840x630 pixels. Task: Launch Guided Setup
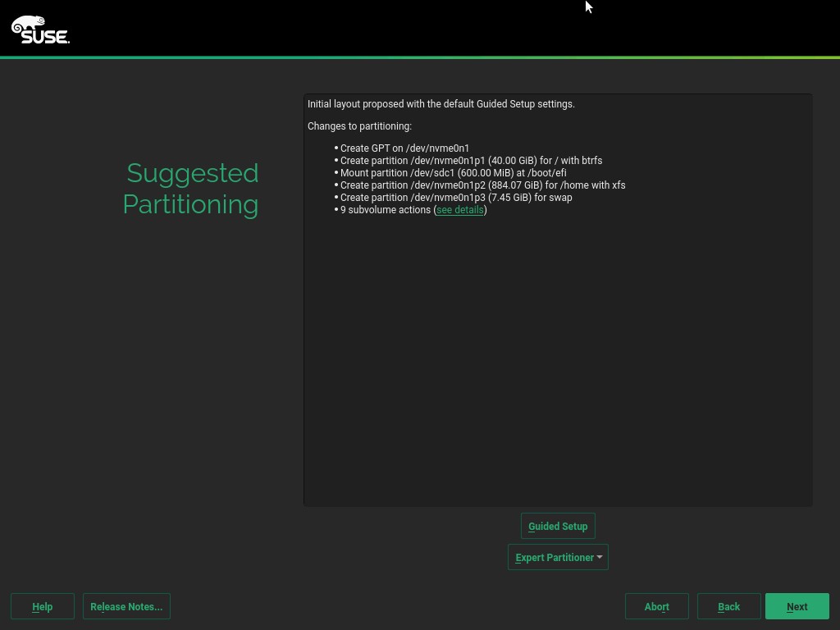click(558, 526)
